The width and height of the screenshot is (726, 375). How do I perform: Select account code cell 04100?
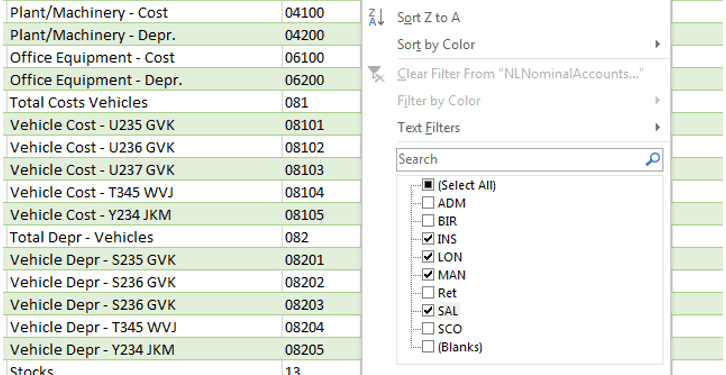[321, 12]
